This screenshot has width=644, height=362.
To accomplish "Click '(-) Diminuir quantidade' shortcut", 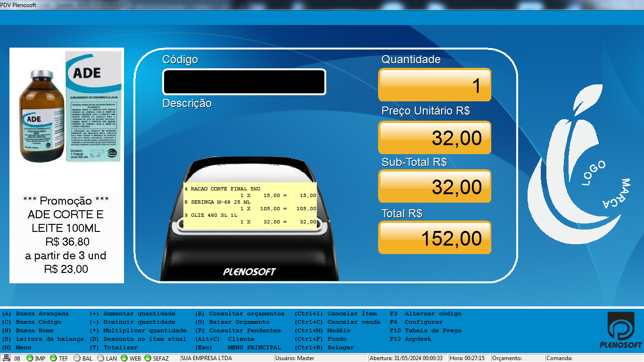I will pyautogui.click(x=132, y=322).
